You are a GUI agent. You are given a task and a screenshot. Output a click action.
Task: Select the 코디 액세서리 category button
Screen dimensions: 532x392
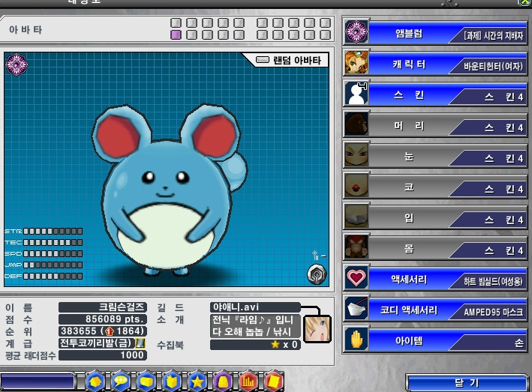point(409,310)
